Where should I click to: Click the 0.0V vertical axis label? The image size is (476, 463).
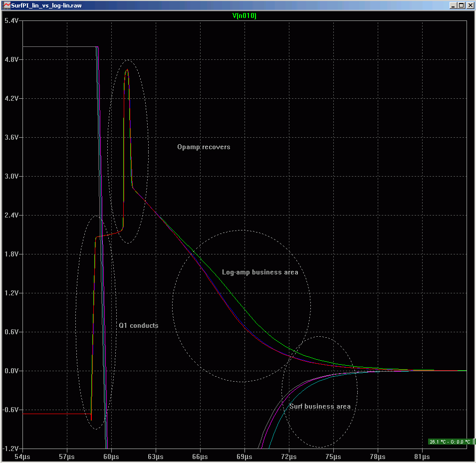[x=11, y=371]
